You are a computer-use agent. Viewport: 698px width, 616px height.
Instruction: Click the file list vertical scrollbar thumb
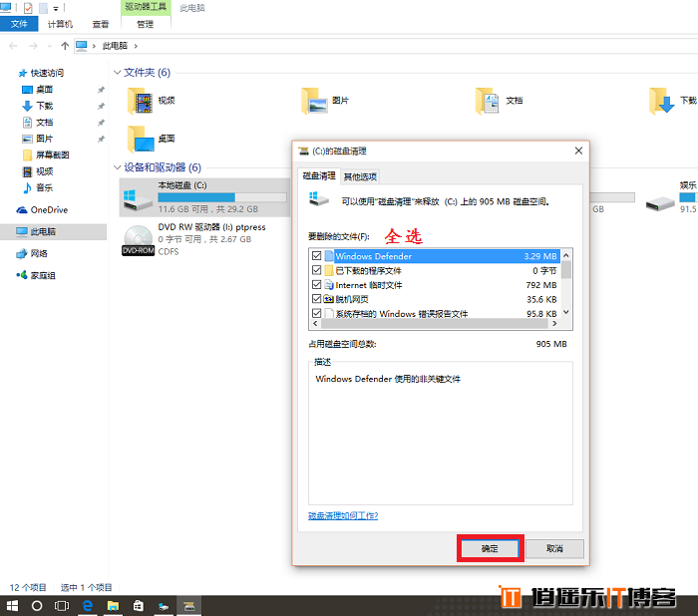(566, 270)
